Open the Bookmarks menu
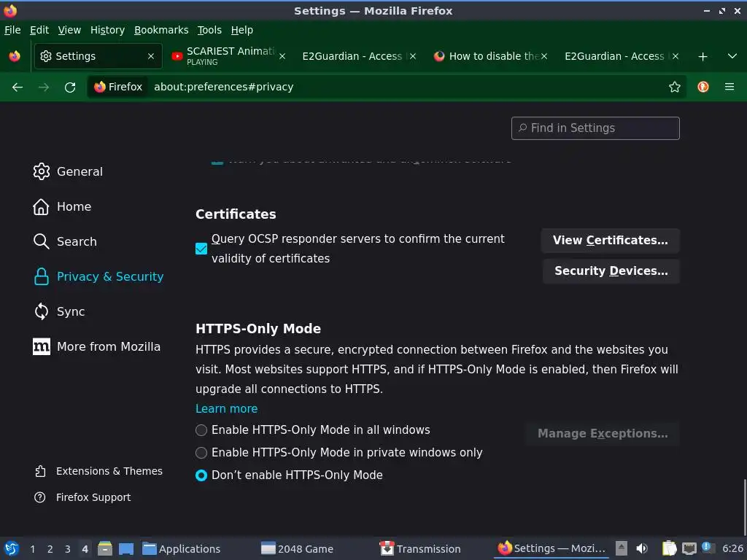Image resolution: width=747 pixels, height=560 pixels. (161, 30)
